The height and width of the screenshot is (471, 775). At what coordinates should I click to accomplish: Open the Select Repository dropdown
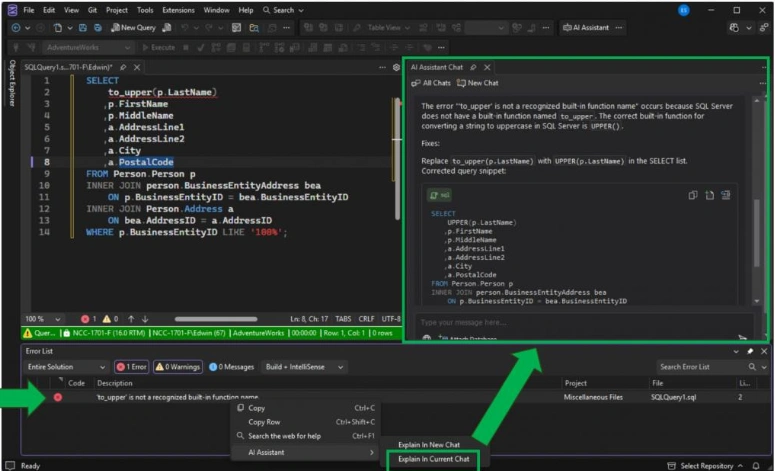pyautogui.click(x=706, y=466)
